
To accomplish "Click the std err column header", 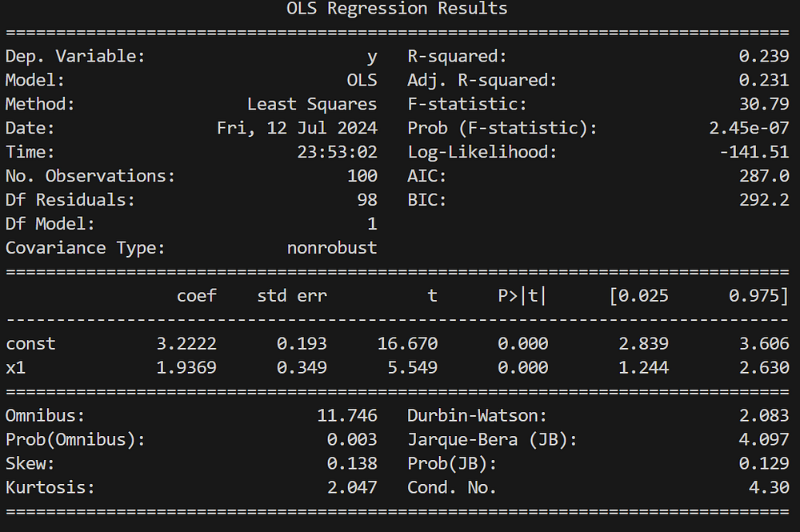I will (292, 296).
